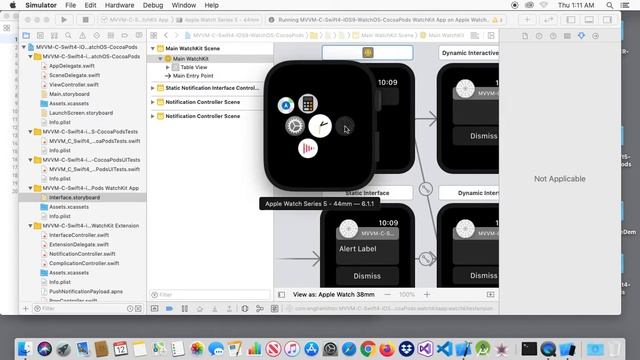Toggle the document outline panel button
This screenshot has width=640, height=360.
tap(282, 294)
